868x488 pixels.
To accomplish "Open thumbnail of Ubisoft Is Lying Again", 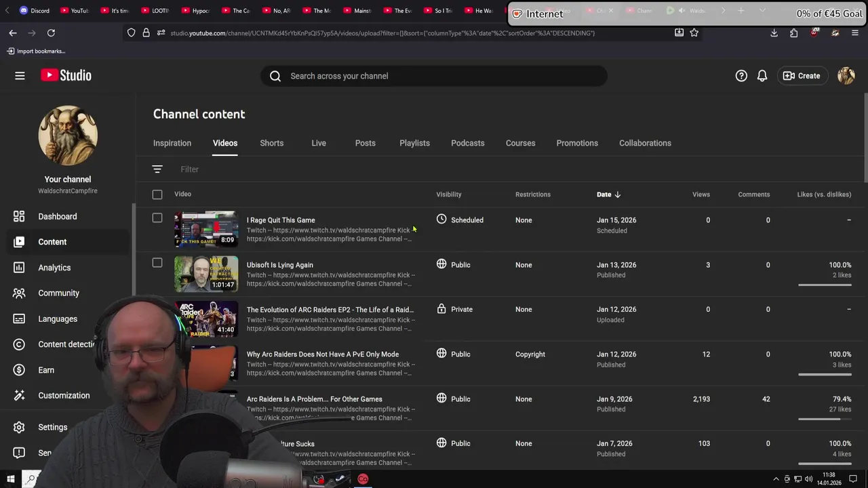I will pos(206,274).
